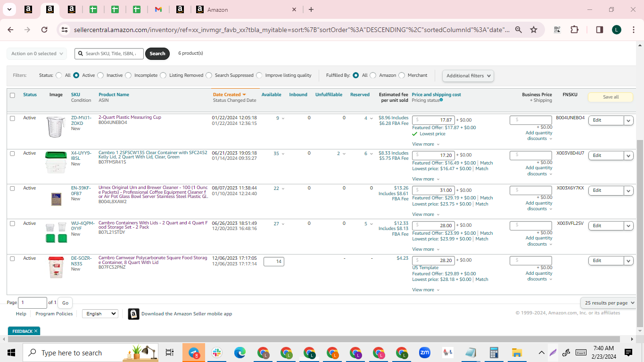
Task: Open the tab search dropdown arrow
Action: click(9, 9)
